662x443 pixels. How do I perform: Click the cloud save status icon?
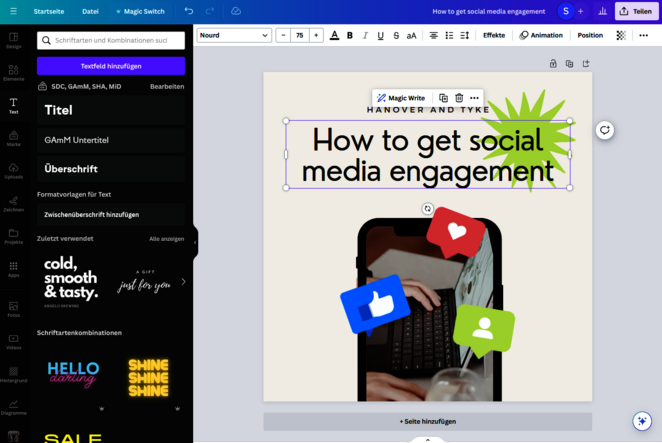(236, 11)
